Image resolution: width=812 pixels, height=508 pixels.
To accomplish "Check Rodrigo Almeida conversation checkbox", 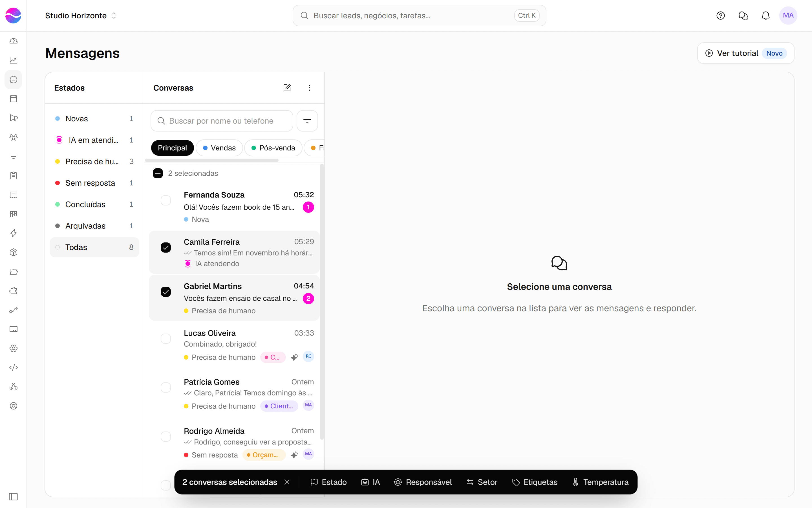I will tap(166, 437).
